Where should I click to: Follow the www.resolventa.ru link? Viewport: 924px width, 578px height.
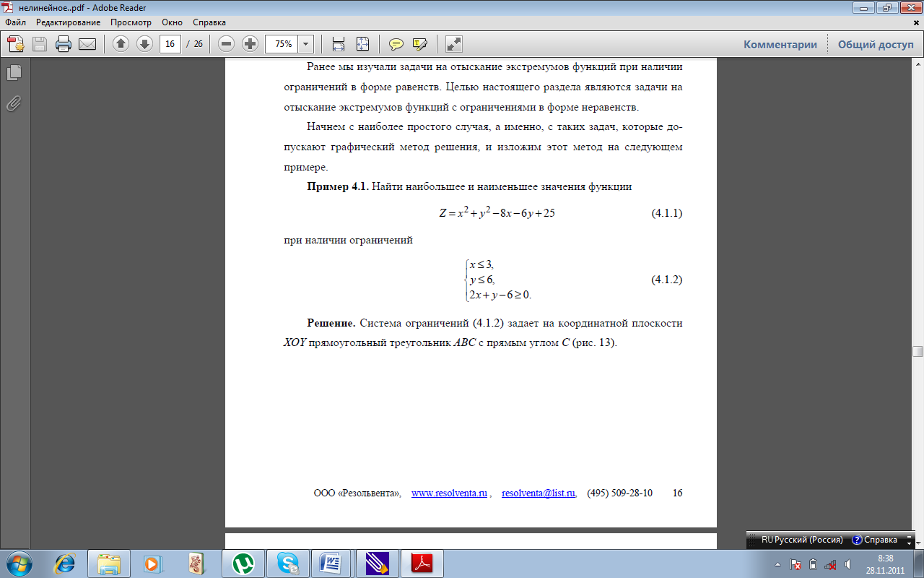click(x=450, y=493)
